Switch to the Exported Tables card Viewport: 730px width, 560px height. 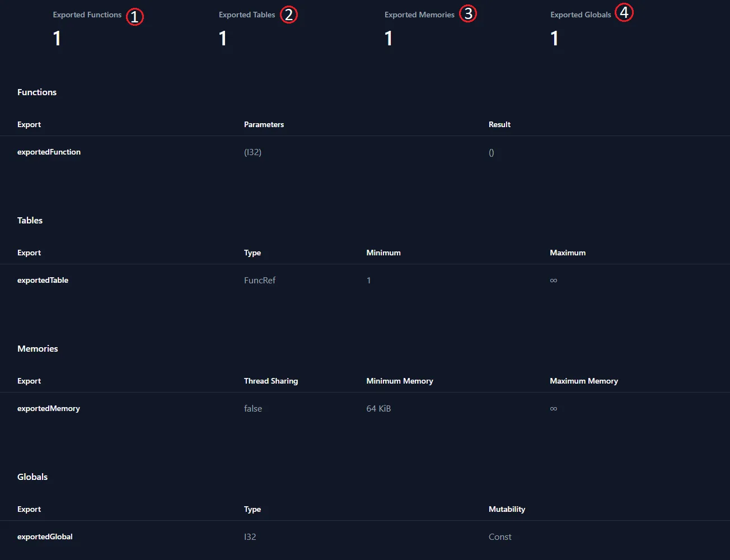tap(246, 14)
